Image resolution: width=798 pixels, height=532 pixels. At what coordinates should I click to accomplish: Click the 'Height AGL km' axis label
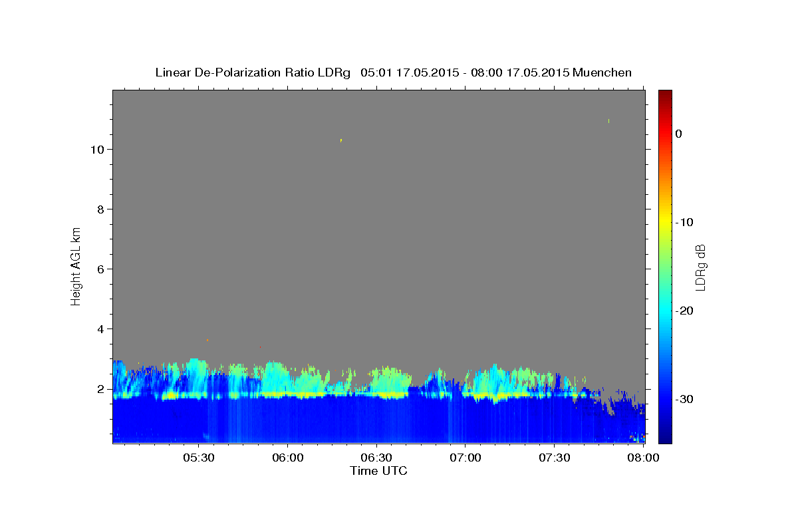[x=76, y=266]
